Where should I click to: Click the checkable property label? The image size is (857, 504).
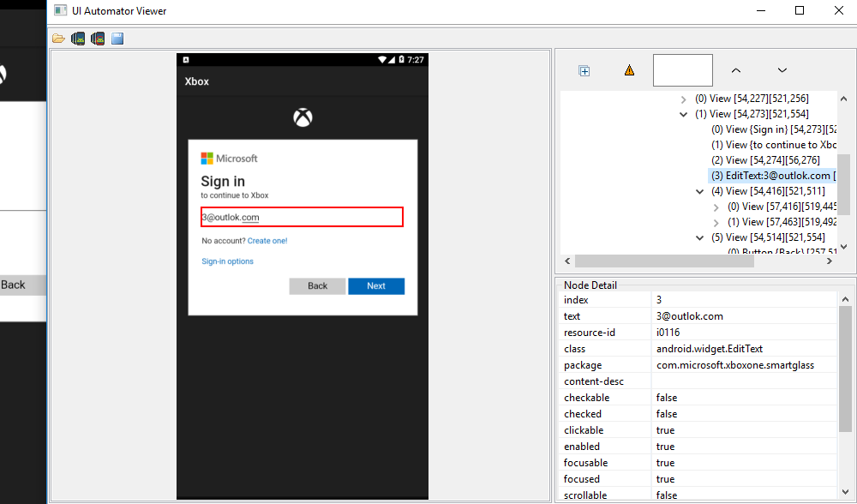(x=586, y=398)
